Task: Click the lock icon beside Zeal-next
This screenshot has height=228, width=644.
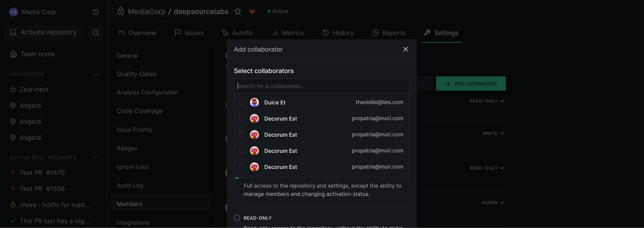Action: (13, 89)
